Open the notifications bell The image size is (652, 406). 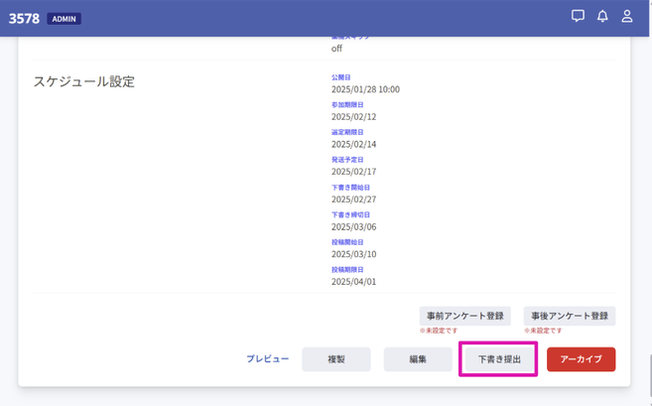[x=602, y=16]
